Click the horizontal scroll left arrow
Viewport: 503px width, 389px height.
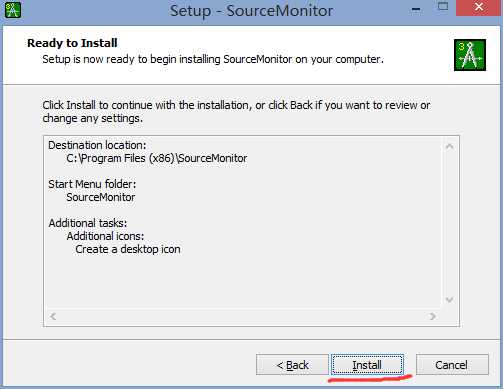pos(53,316)
